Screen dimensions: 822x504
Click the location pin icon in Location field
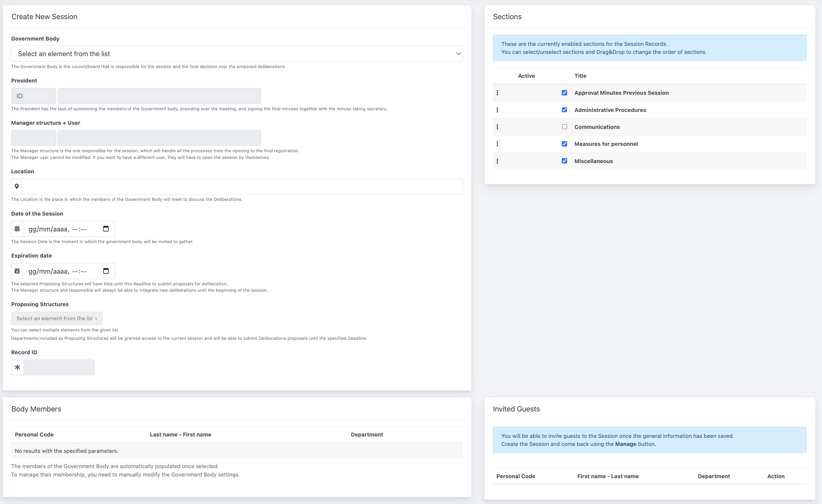(17, 187)
